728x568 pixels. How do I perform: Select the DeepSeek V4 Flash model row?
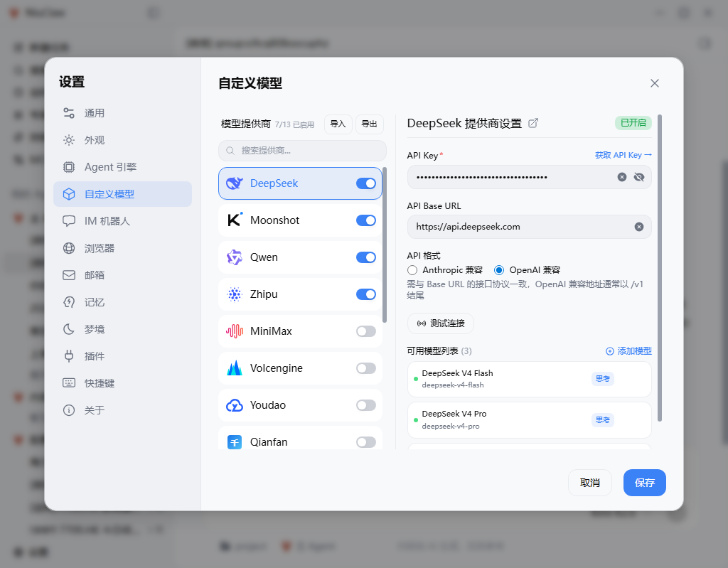(529, 379)
